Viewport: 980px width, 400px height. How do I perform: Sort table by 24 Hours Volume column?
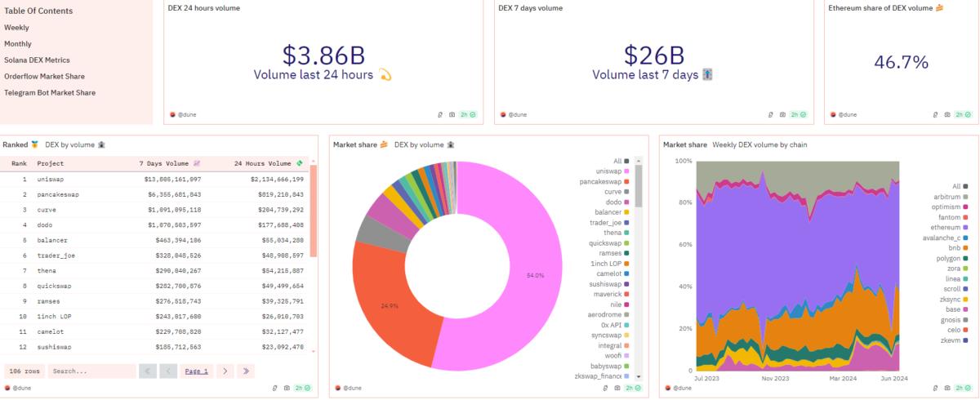[268, 163]
